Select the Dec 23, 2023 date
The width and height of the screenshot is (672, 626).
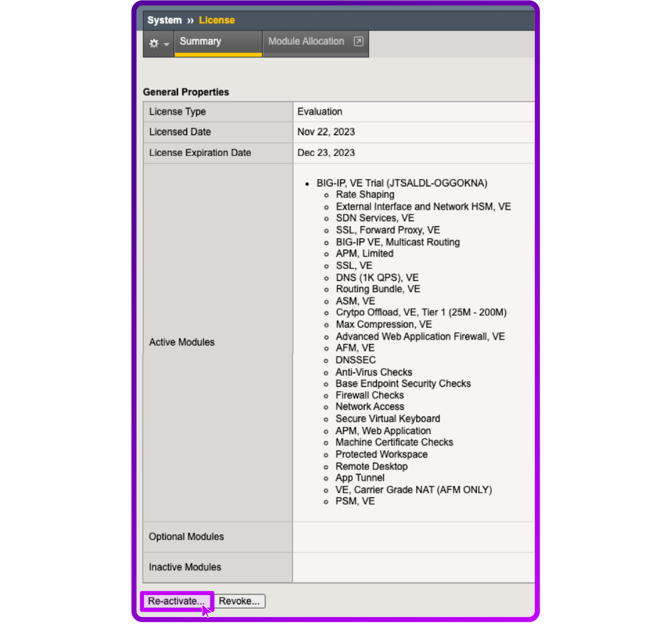[x=326, y=153]
